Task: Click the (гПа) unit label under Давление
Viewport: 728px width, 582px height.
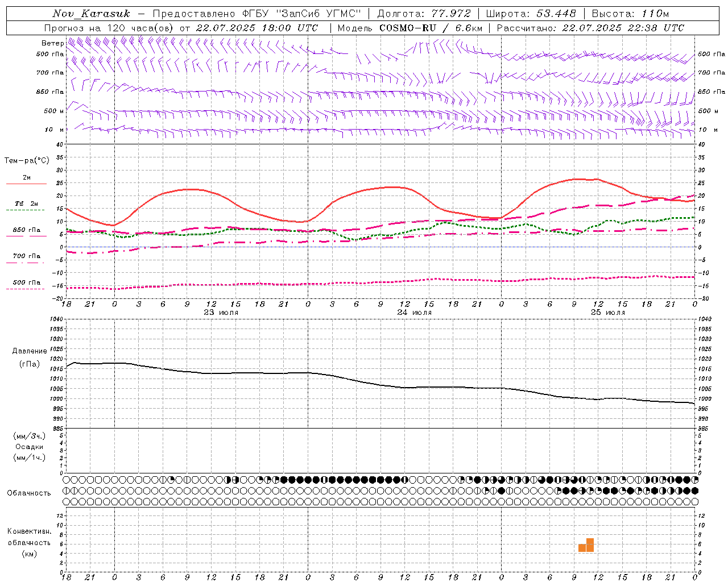Action: coord(30,364)
